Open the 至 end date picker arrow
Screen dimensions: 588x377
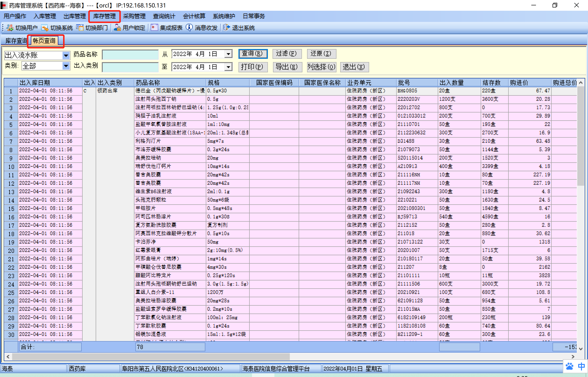point(228,67)
